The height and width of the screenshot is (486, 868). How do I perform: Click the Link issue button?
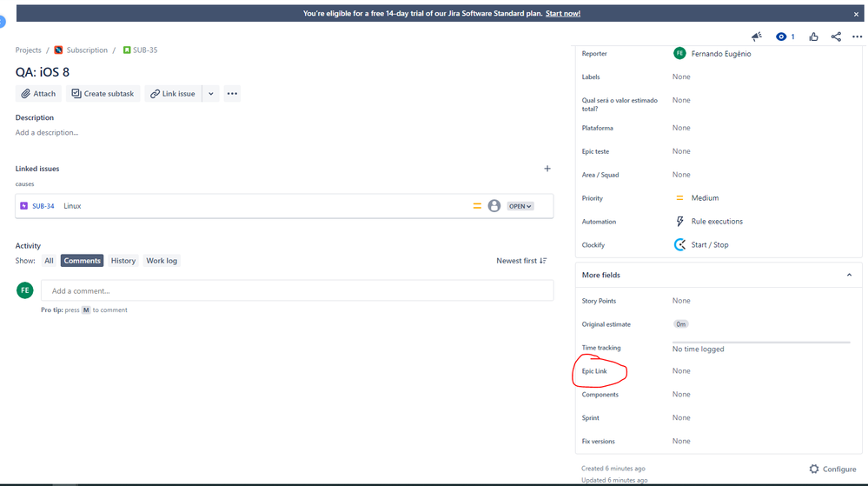173,94
